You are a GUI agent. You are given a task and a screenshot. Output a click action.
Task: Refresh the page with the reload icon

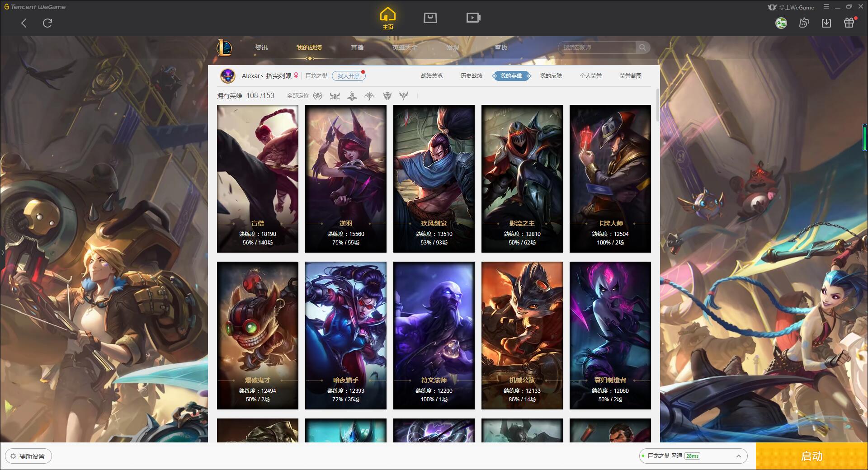click(x=47, y=23)
